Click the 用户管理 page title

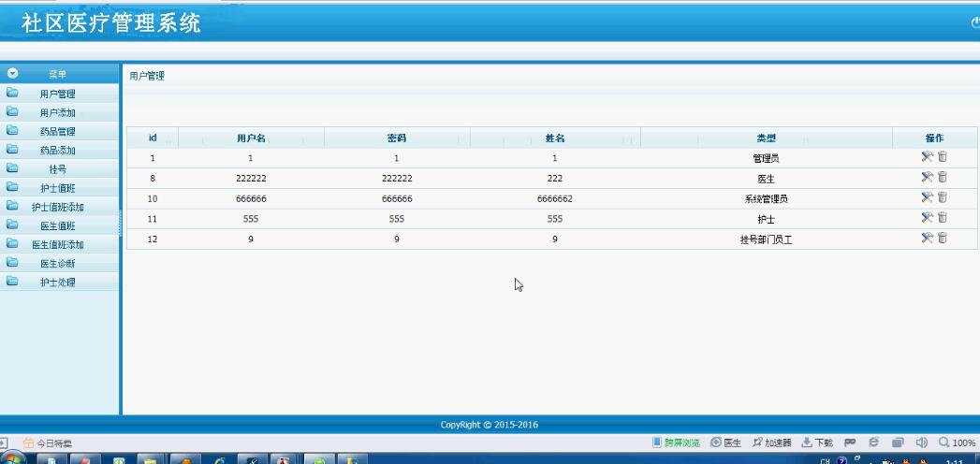147,76
